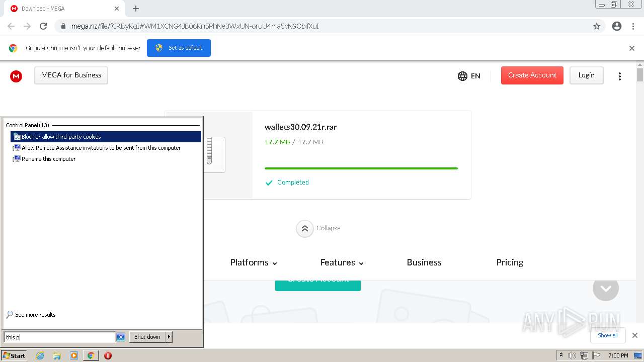Screen dimensions: 644x362
Task: Click the Shut down button
Action: [147, 337]
